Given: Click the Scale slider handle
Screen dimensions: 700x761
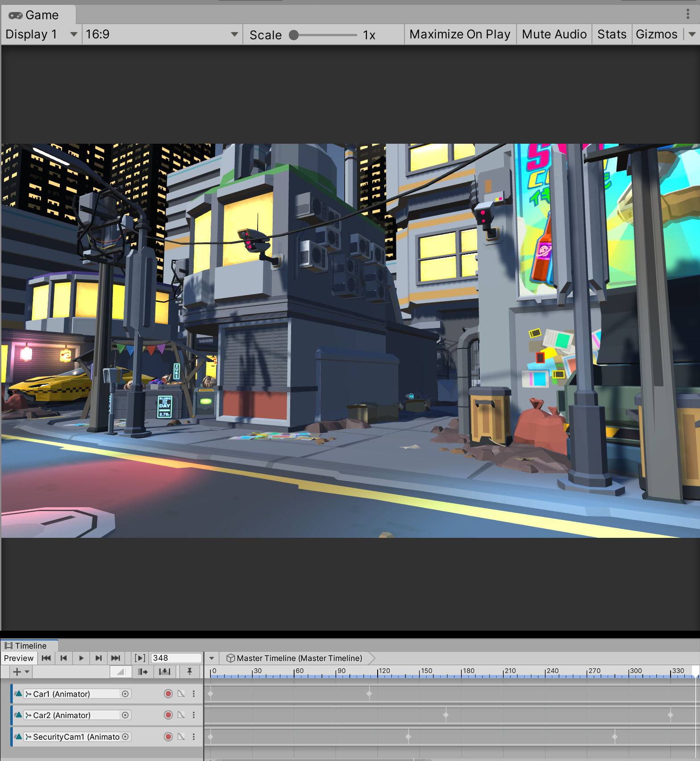Looking at the screenshot, I should coord(294,35).
